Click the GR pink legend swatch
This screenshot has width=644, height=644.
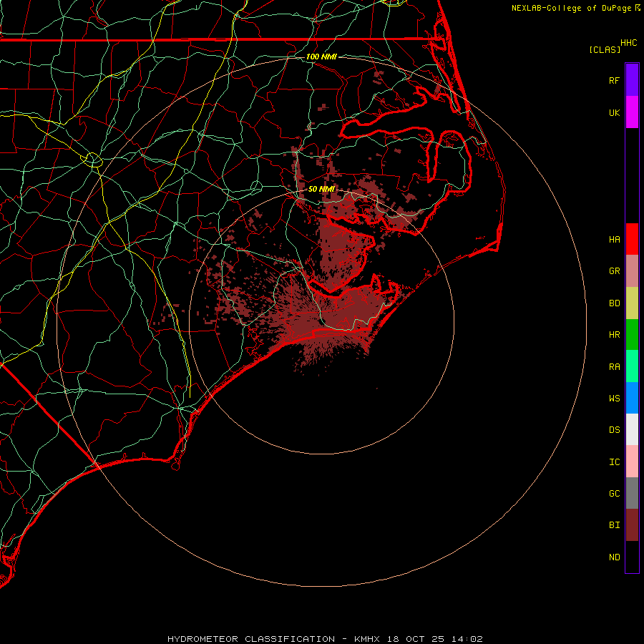coord(632,271)
